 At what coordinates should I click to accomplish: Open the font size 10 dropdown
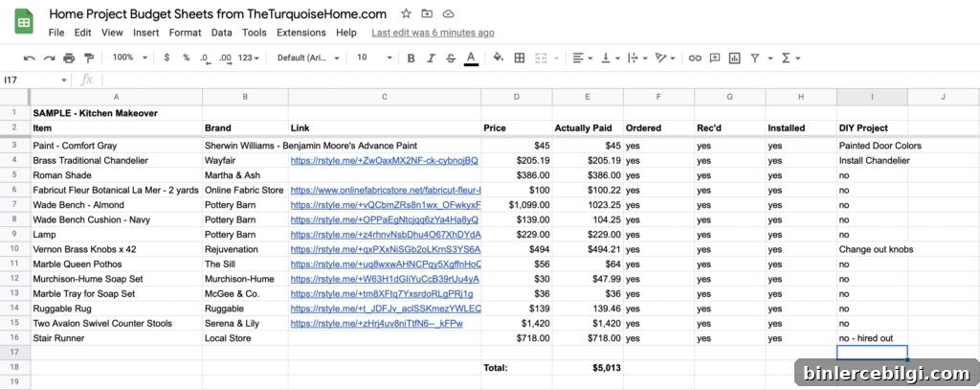click(x=374, y=57)
